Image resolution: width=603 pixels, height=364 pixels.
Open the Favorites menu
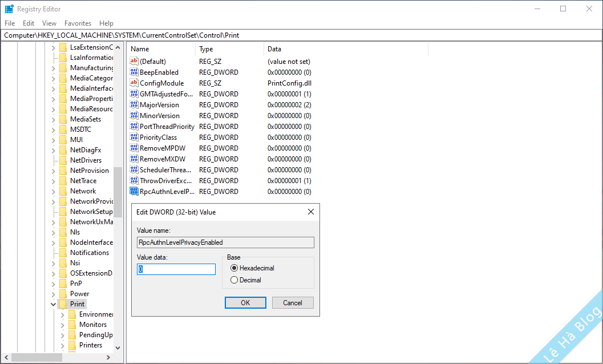click(78, 23)
